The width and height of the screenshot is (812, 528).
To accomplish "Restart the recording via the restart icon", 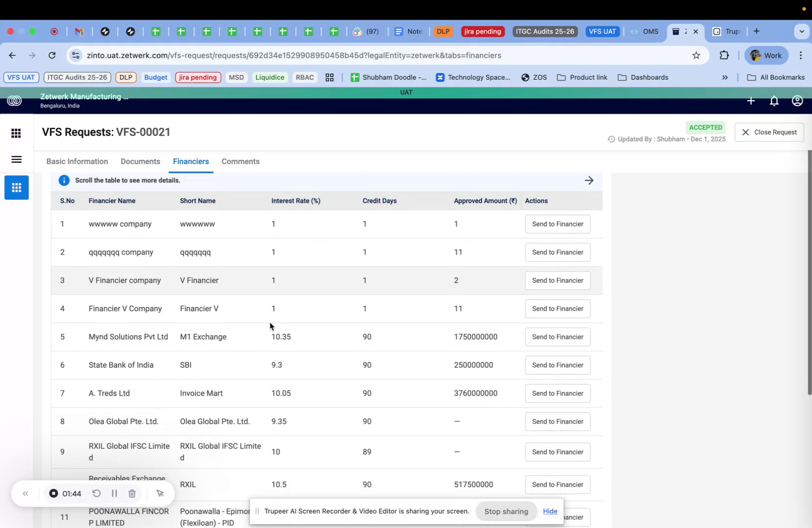I will click(96, 494).
